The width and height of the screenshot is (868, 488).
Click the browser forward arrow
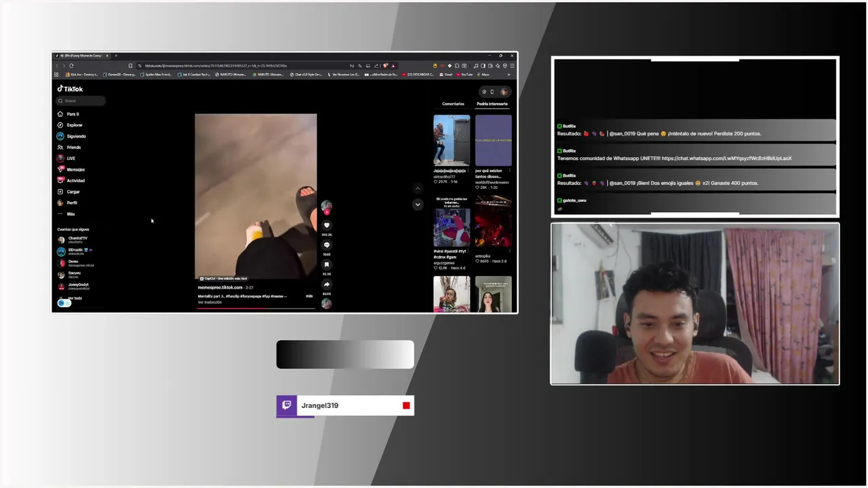(64, 66)
